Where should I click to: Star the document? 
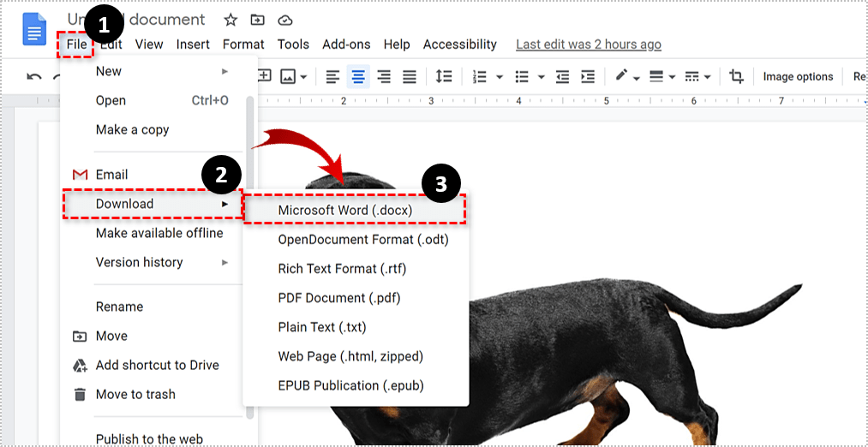pyautogui.click(x=230, y=20)
